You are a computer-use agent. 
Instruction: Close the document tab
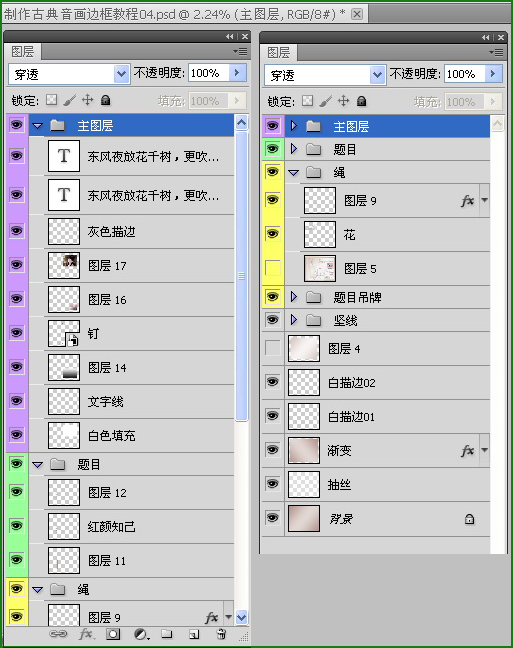[357, 14]
